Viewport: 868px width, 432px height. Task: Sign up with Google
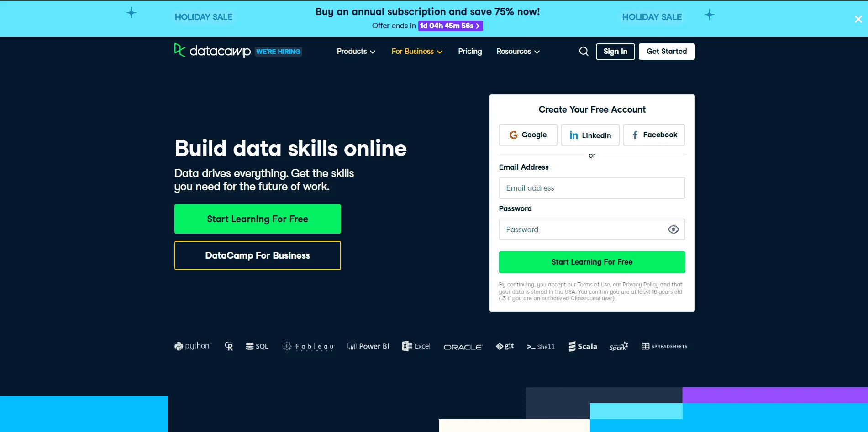pyautogui.click(x=528, y=135)
